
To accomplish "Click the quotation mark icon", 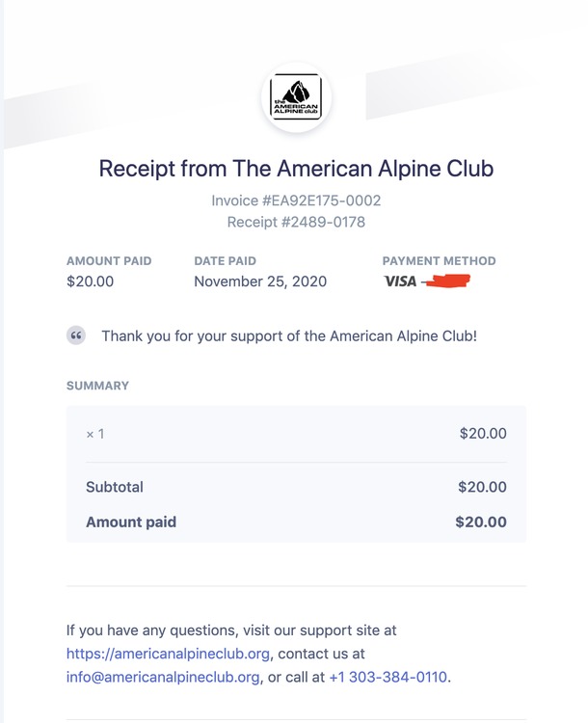I will (76, 335).
